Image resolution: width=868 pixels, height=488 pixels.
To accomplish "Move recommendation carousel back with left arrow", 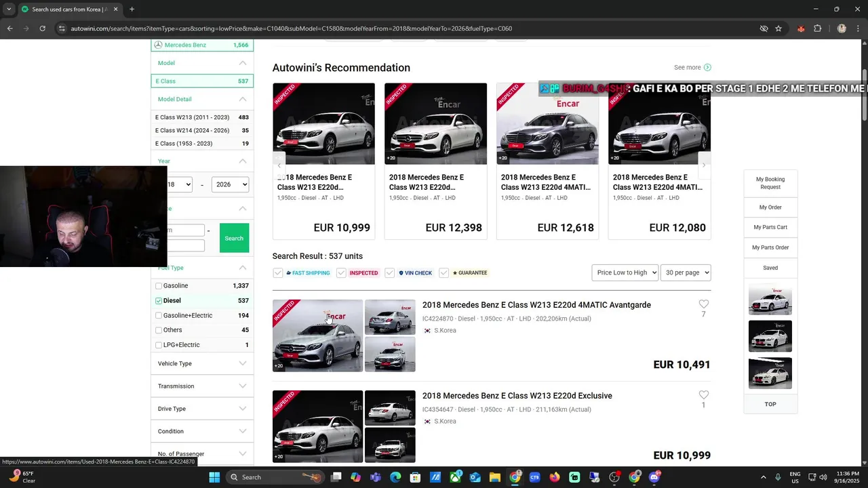I will point(279,165).
